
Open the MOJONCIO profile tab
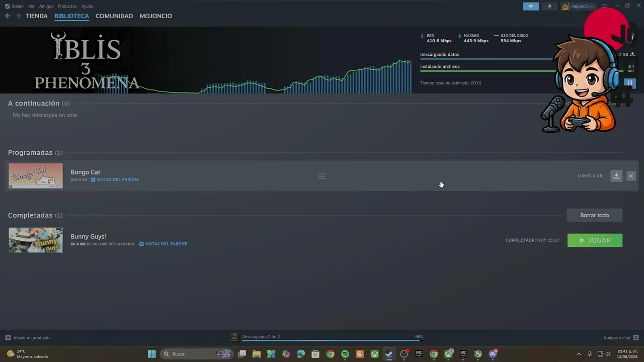click(x=156, y=16)
